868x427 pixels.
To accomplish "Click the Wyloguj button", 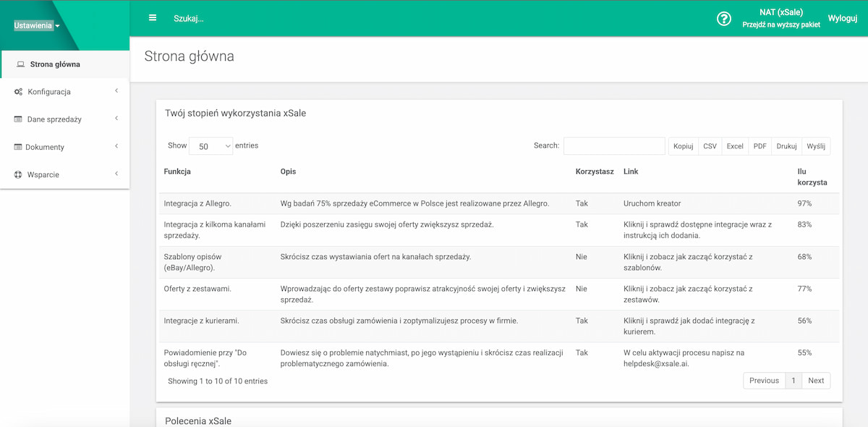I will pos(842,17).
